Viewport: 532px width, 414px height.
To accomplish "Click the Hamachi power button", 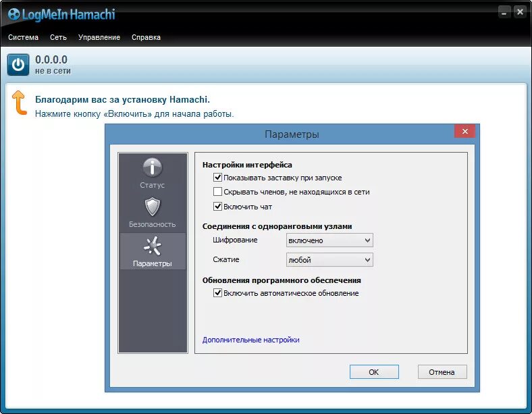I will coord(18,65).
